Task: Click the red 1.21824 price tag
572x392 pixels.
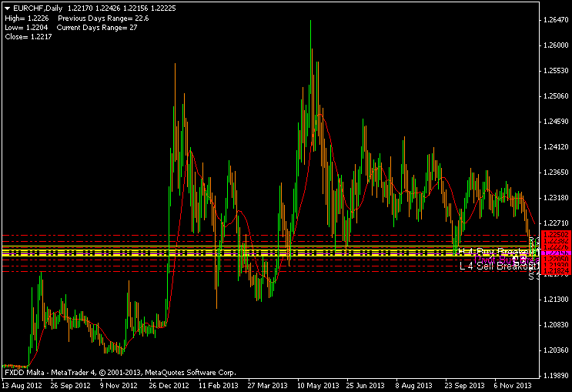Action: point(556,271)
